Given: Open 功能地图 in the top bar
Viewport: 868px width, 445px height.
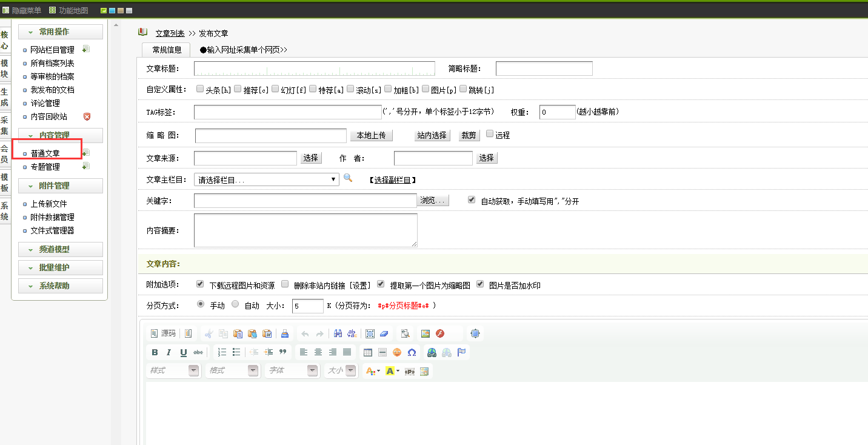Looking at the screenshot, I should (68, 10).
